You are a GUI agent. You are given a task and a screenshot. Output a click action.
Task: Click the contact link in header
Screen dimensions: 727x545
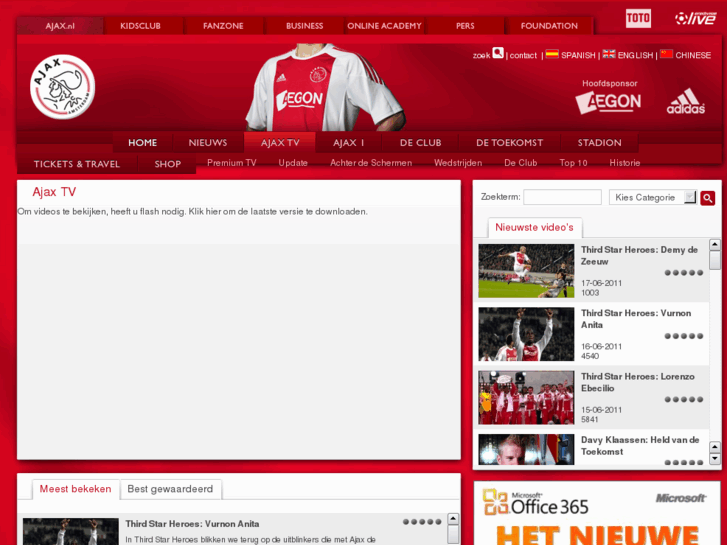click(x=523, y=56)
